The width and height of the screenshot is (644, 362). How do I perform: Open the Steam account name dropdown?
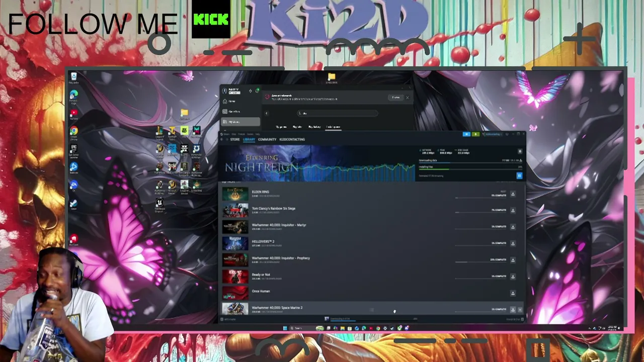(493, 134)
